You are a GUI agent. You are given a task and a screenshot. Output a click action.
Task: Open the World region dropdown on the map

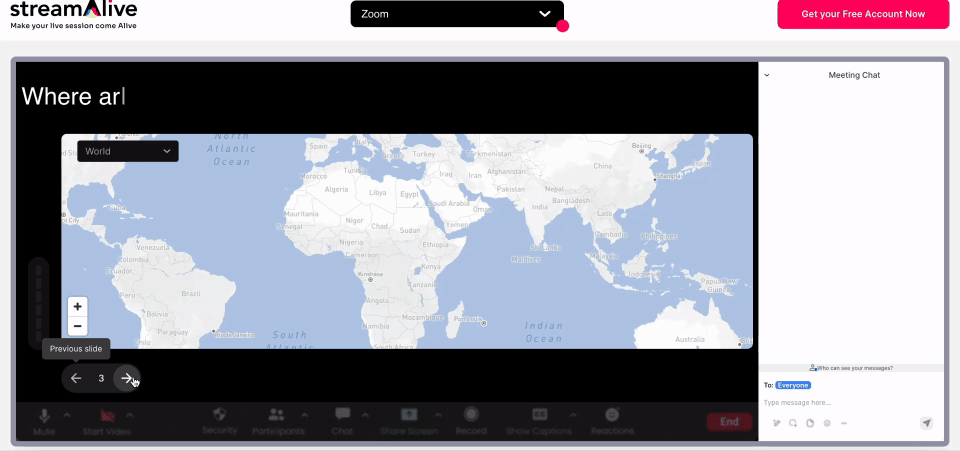click(128, 151)
